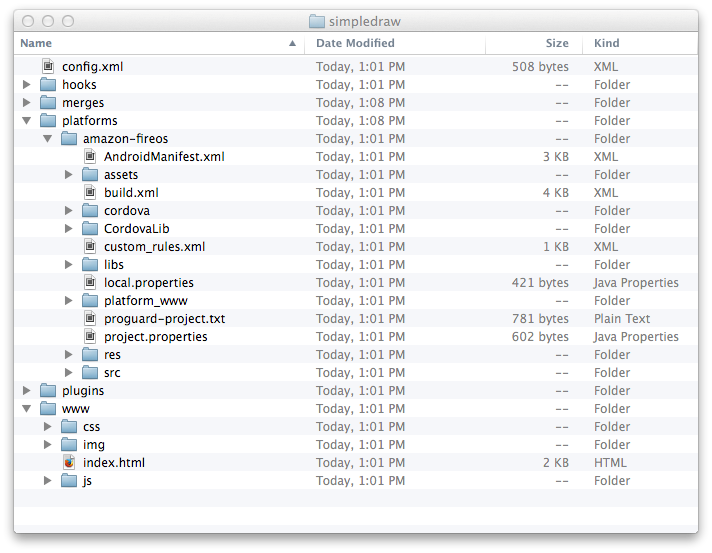The height and width of the screenshot is (553, 712).
Task: Collapse the www folder
Action: pos(27,409)
